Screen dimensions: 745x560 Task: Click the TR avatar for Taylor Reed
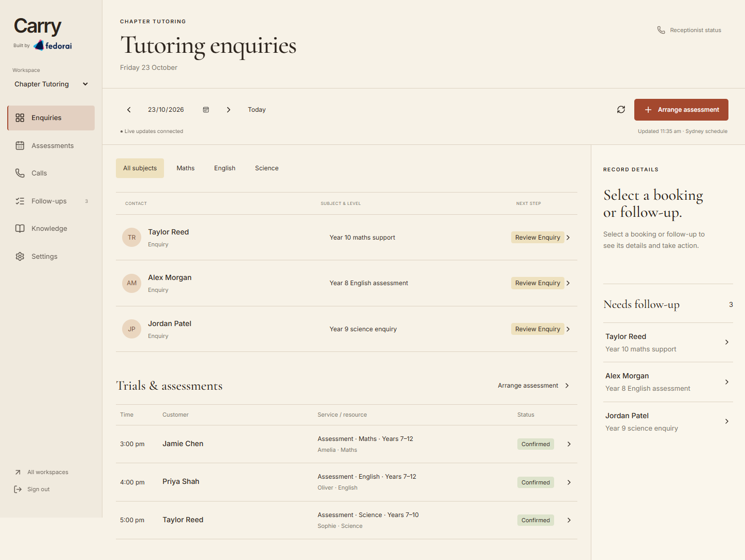pyautogui.click(x=131, y=238)
